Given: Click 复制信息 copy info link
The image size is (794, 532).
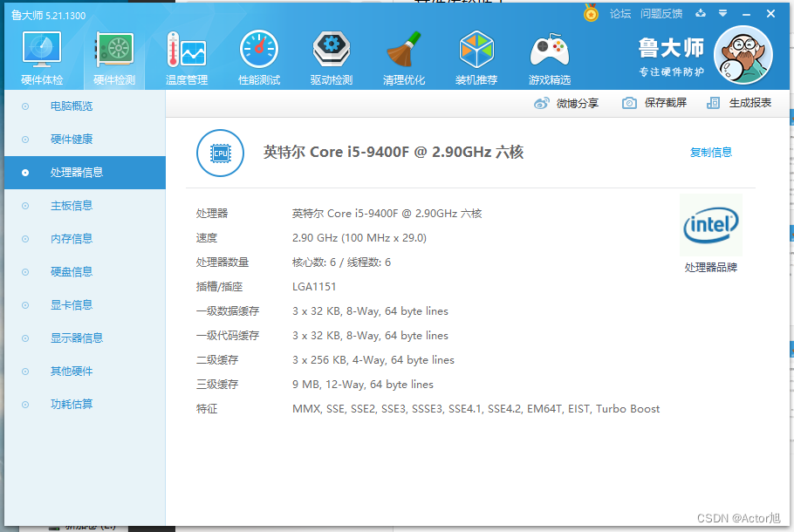Looking at the screenshot, I should [x=711, y=153].
